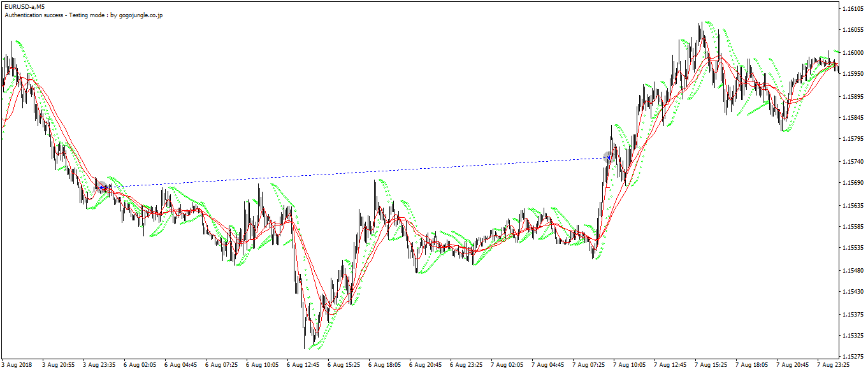This screenshot has width=868, height=372.
Task: Click the 7 Aug 04:45 time label
Action: click(x=548, y=366)
